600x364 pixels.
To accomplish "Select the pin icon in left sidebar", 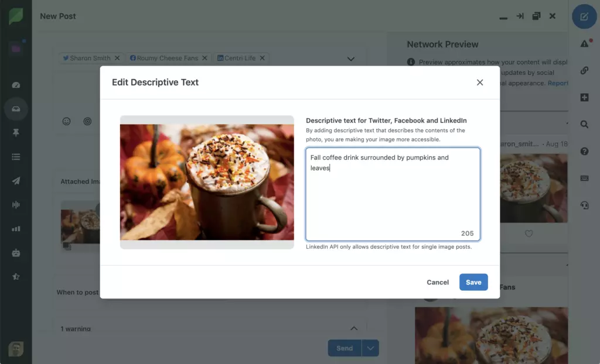I will pos(16,133).
